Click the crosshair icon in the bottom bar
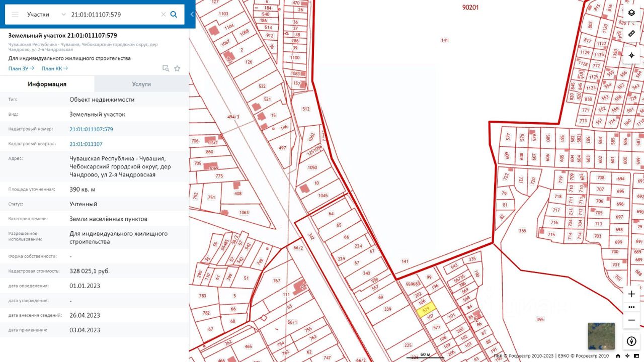Screen dimensions: 644x362 [x=628, y=356]
